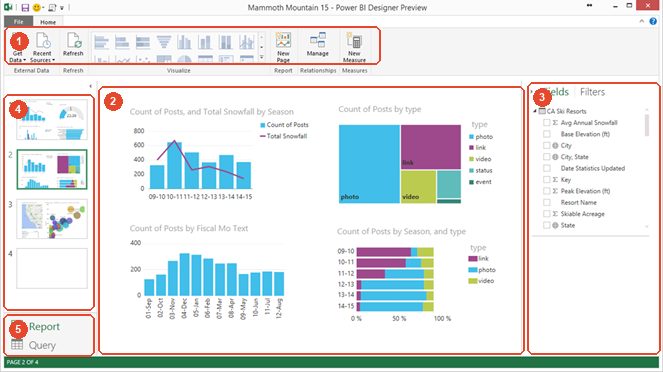Screen dimensions: 663x372
Task: Click the quick access toolbar page icon
Action: click(52, 8)
